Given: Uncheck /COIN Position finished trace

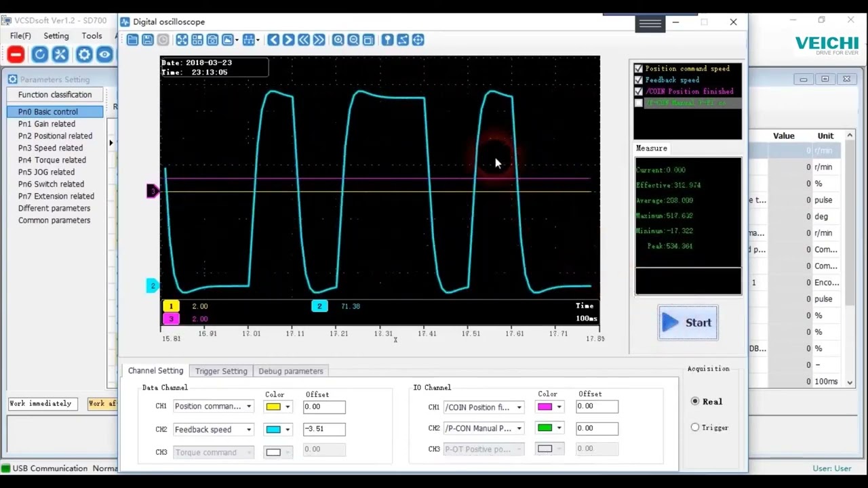Looking at the screenshot, I should click(638, 91).
